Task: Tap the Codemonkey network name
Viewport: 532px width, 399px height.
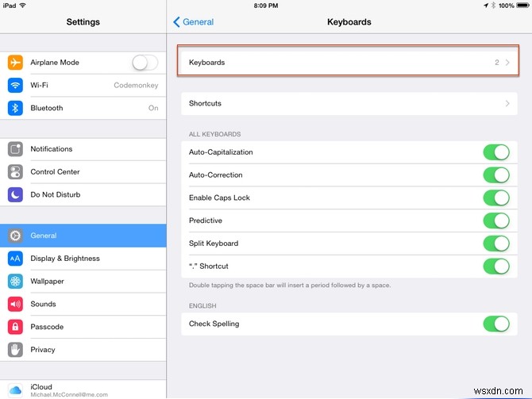Action: pyautogui.click(x=136, y=85)
